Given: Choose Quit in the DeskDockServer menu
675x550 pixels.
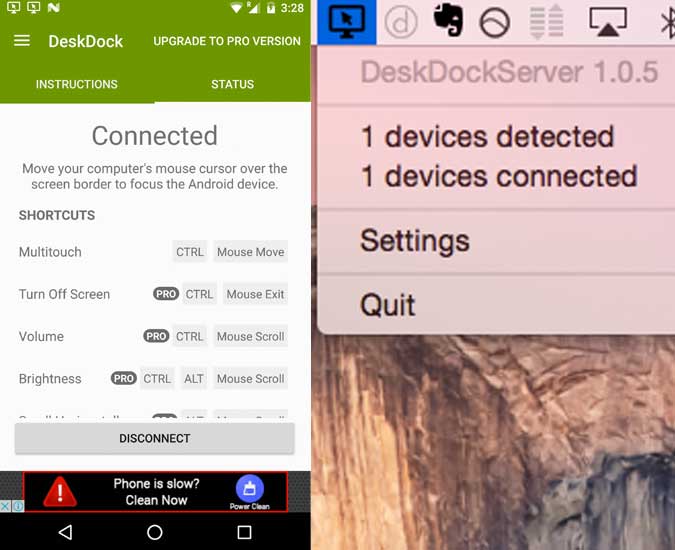Looking at the screenshot, I should [388, 305].
